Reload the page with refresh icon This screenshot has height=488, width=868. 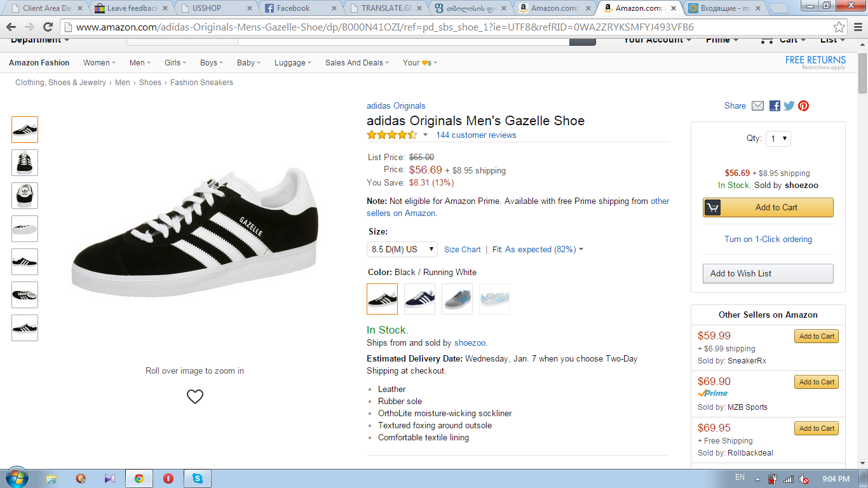coord(48,27)
